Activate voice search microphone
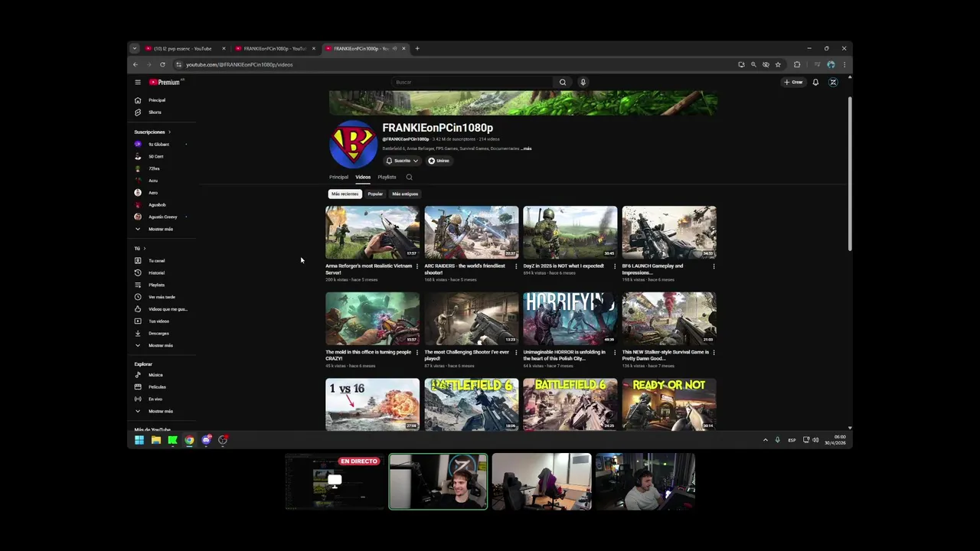Image resolution: width=980 pixels, height=551 pixels. (583, 82)
